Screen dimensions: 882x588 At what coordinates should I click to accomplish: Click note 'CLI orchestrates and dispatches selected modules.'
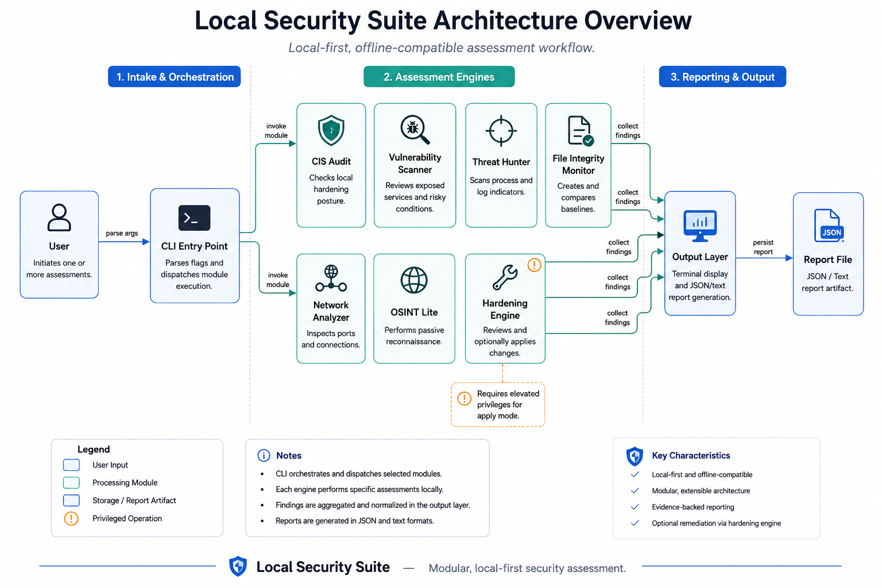[x=359, y=474]
